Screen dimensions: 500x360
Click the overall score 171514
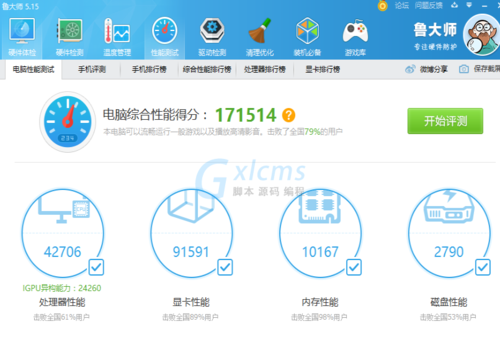coord(246,115)
